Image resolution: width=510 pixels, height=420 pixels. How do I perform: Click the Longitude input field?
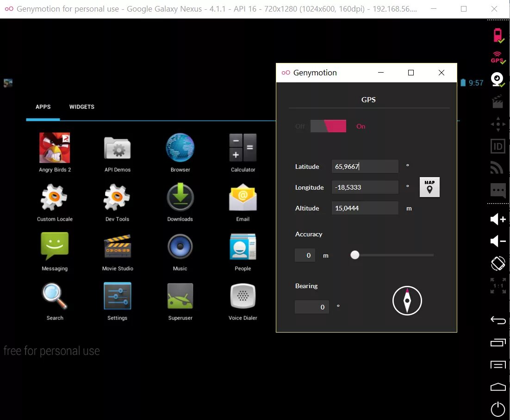(365, 187)
